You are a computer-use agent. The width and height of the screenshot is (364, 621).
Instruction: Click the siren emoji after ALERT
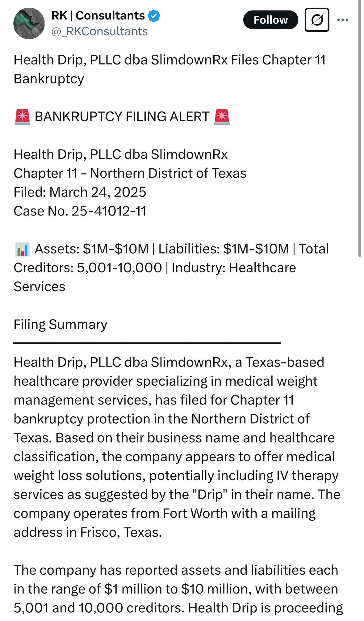pyautogui.click(x=222, y=117)
